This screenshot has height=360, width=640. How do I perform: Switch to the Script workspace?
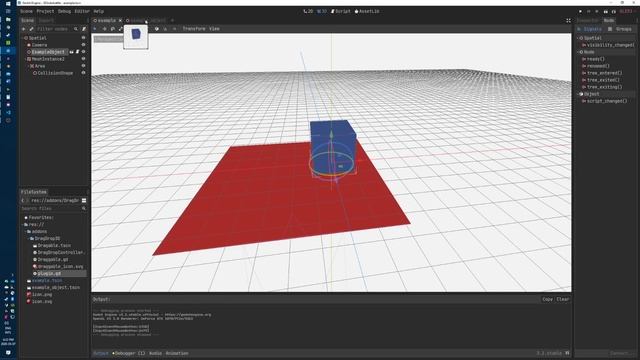(340, 11)
